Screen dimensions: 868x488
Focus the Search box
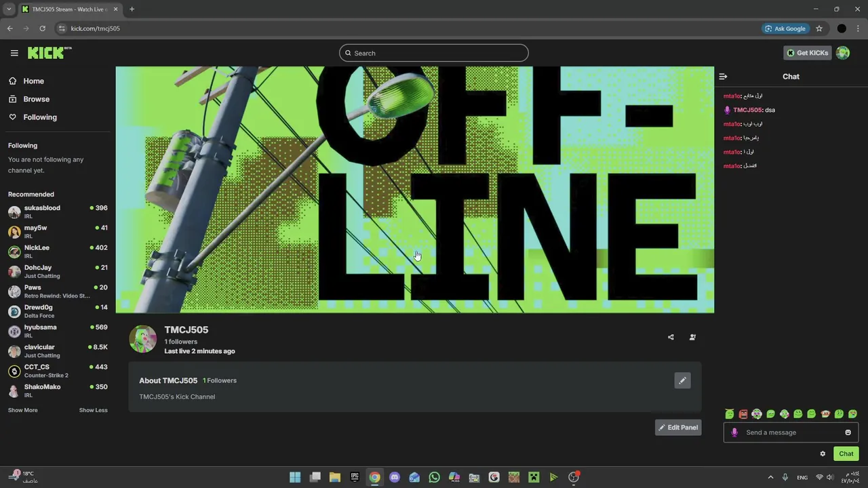tap(434, 53)
